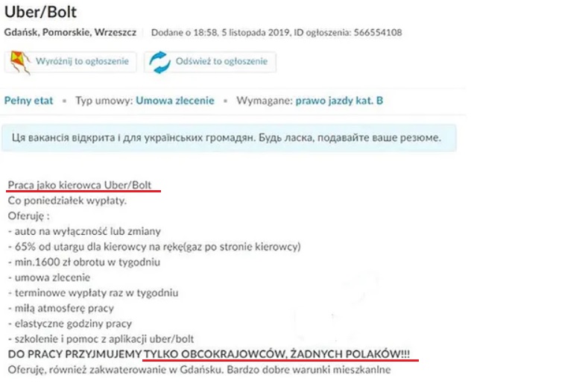588x384 pixels.
Task: Click the Ukrainian notice in the blue banner
Action: [x=227, y=138]
